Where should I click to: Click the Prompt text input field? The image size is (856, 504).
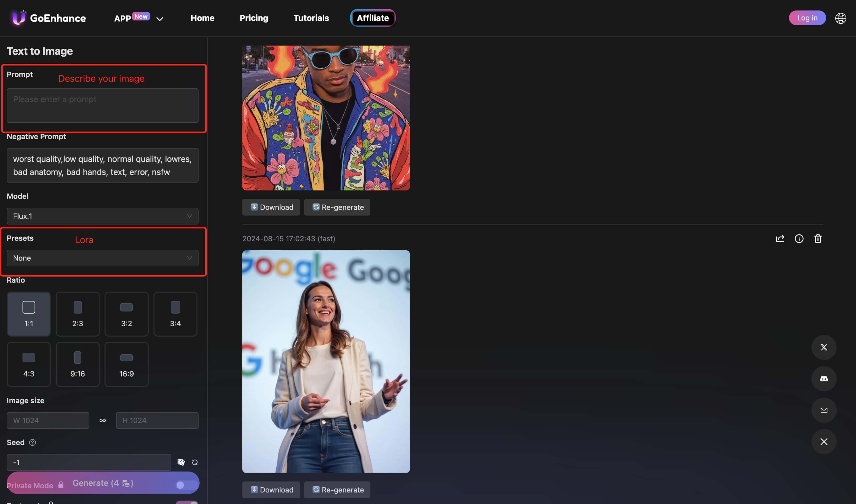coord(103,105)
